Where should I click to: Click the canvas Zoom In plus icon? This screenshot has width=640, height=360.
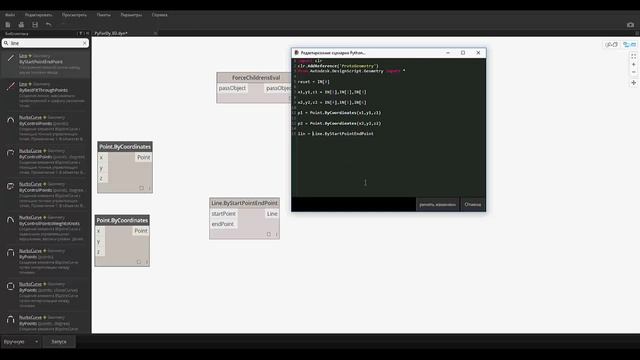coord(633,64)
